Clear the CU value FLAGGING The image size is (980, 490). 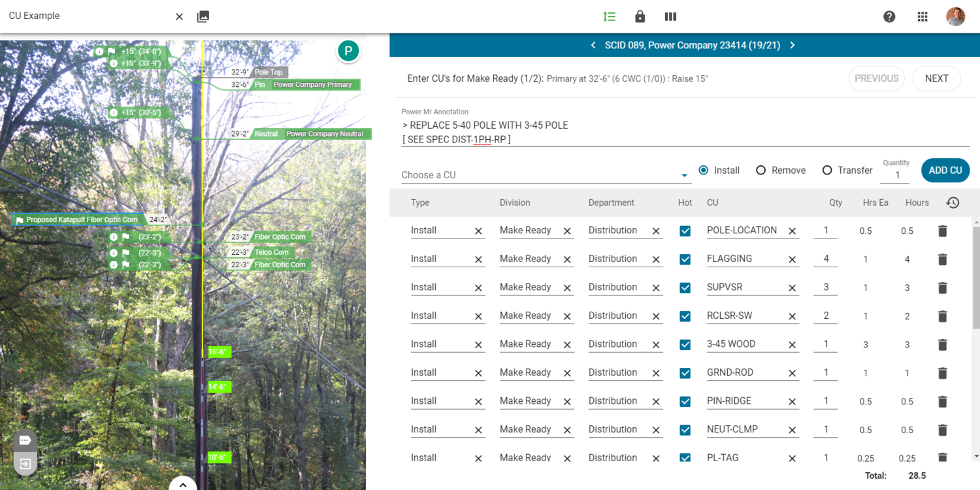pyautogui.click(x=792, y=259)
